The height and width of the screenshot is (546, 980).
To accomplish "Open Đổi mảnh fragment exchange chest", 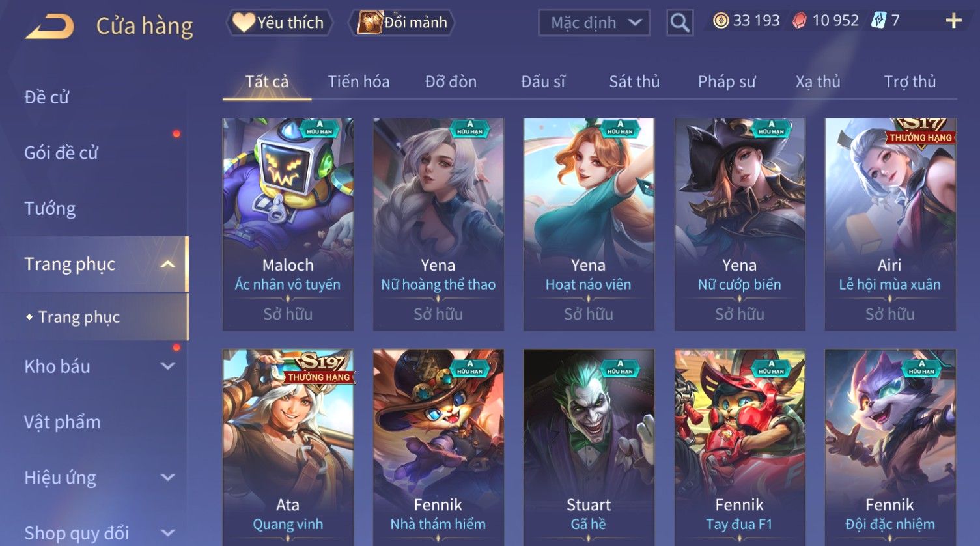I will pyautogui.click(x=402, y=23).
